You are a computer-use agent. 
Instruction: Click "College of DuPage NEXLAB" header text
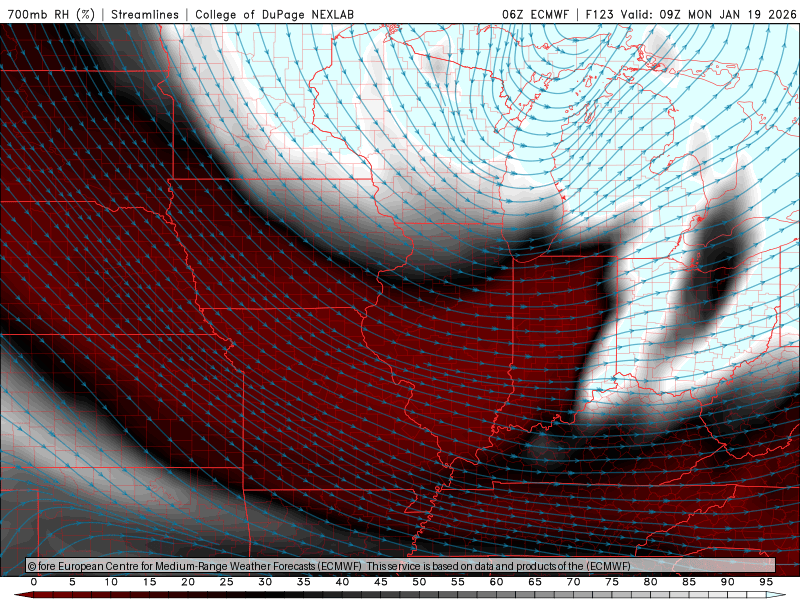click(274, 14)
